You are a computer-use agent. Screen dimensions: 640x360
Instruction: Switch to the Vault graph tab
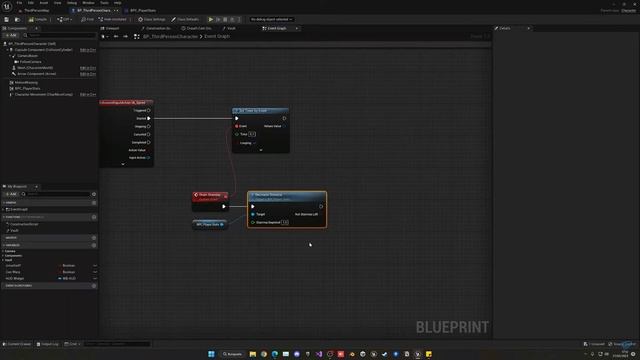(x=231, y=28)
